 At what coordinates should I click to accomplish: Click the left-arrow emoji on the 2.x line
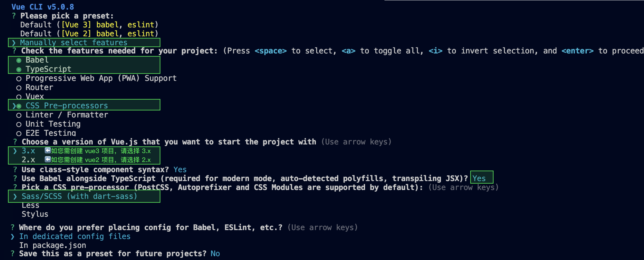(x=48, y=159)
